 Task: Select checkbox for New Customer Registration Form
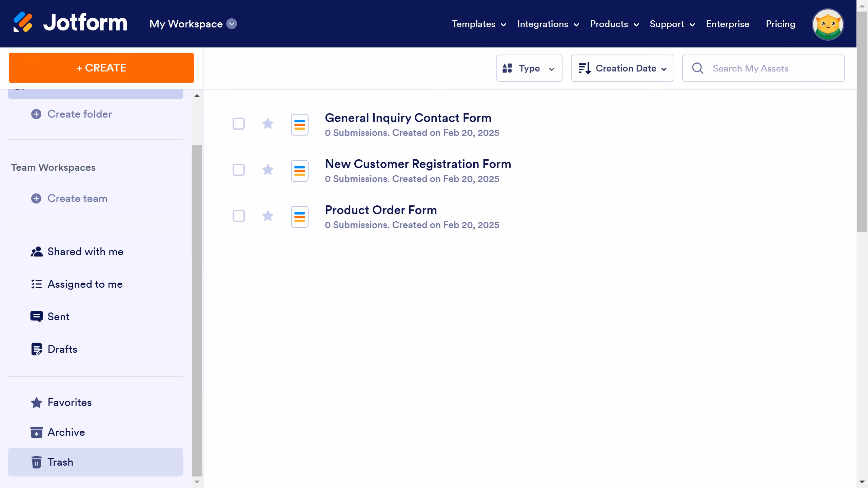coord(239,170)
